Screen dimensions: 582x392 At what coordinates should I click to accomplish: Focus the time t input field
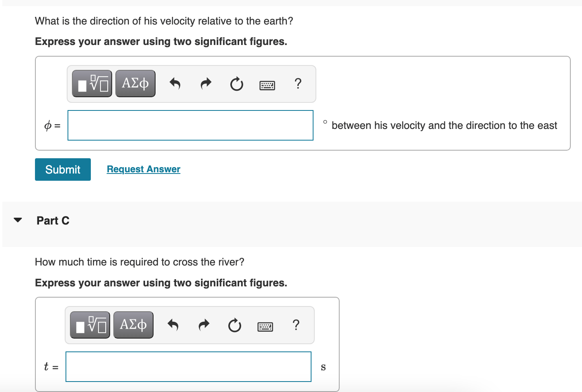tap(189, 367)
